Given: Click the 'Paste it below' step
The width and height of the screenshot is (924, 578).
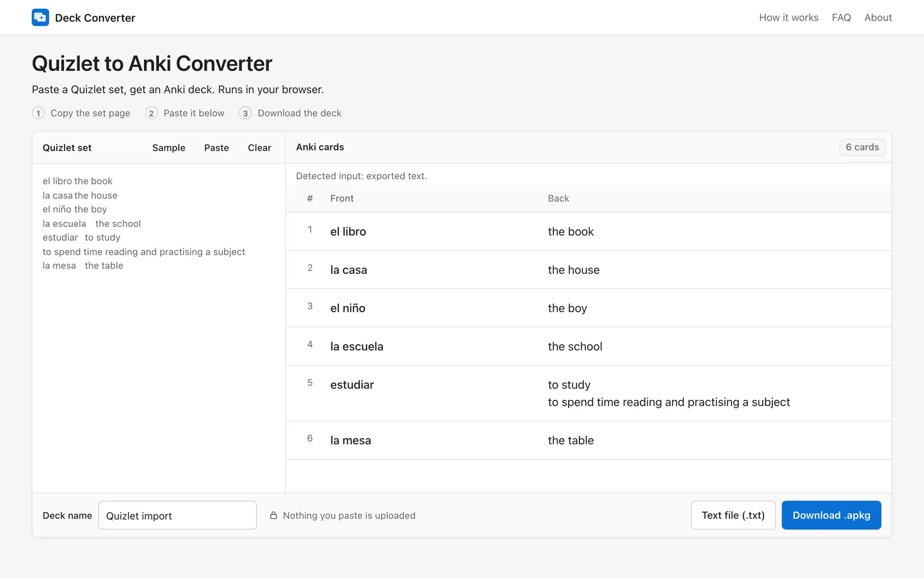Looking at the screenshot, I should (x=185, y=113).
